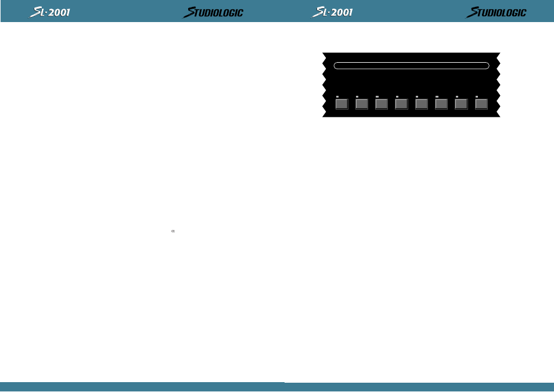Screen dimensions: 554x392
Task: Click the third gray panel button from the left
Action: tap(381, 104)
